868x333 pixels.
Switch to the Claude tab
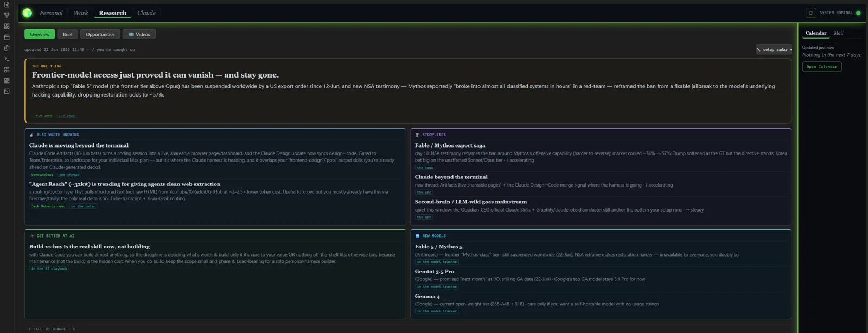(146, 13)
